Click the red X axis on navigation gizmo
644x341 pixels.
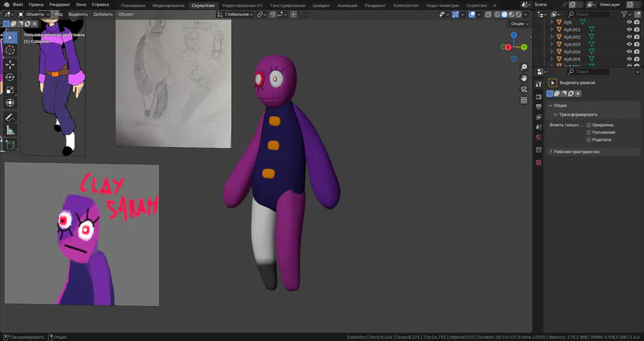click(508, 47)
